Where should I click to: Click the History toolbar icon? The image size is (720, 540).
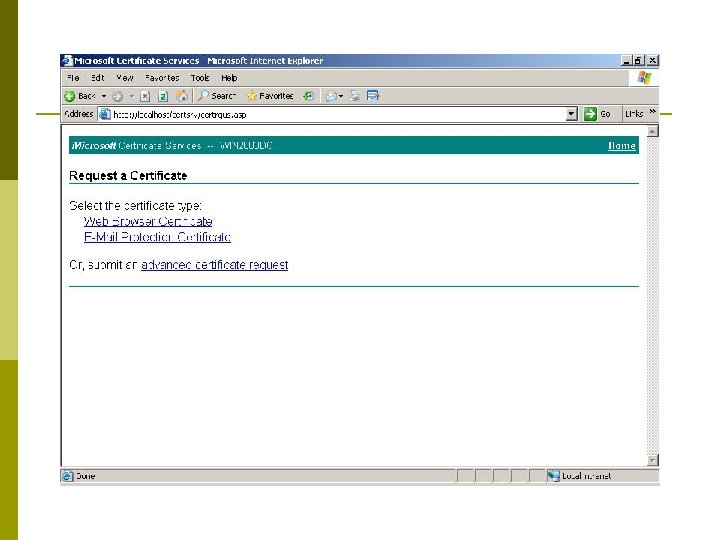point(309,96)
